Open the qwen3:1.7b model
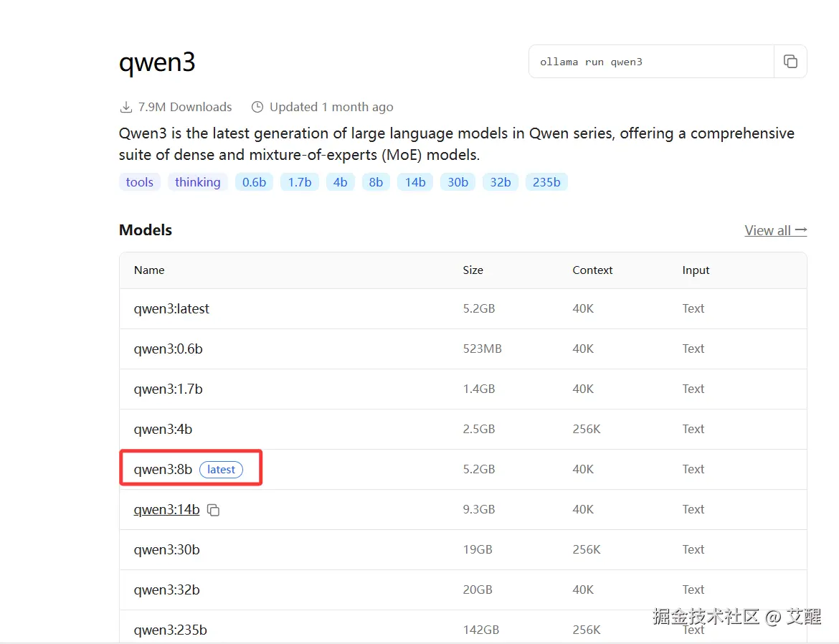Screen dimensions: 839x644 (168, 389)
